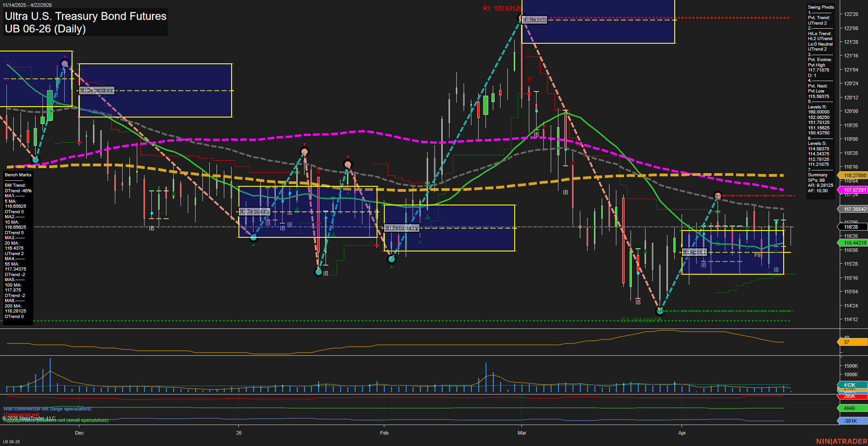Select the M:December zone label

pos(97,90)
